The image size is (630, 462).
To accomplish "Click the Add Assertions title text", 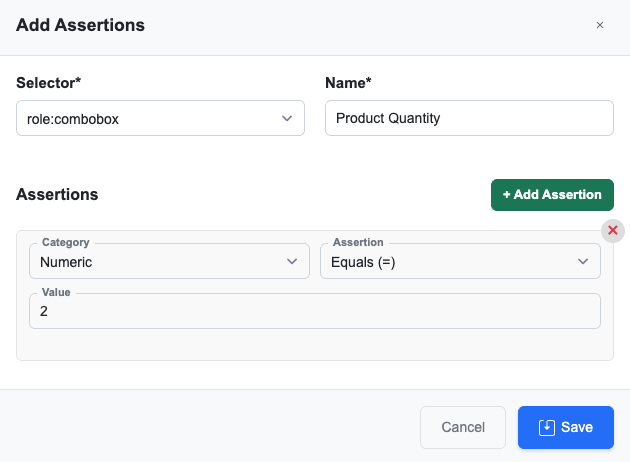I will pos(80,25).
